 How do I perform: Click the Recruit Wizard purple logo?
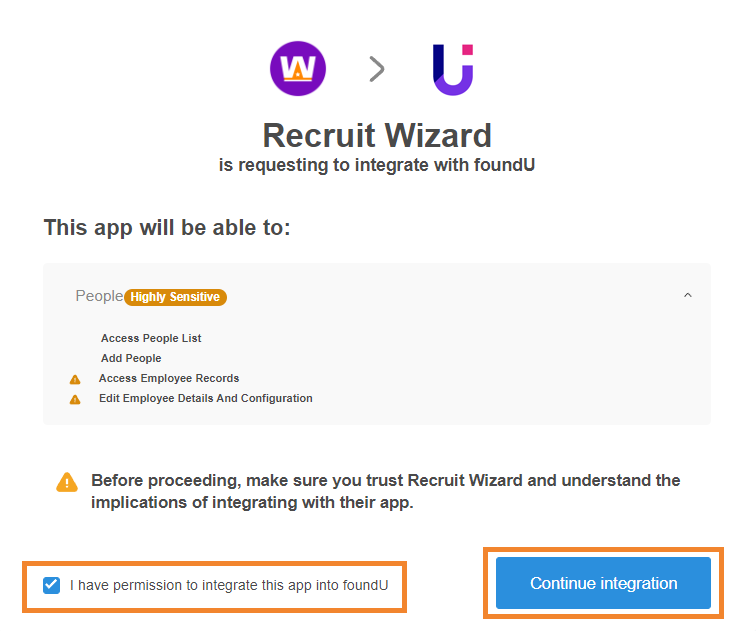pyautogui.click(x=297, y=68)
